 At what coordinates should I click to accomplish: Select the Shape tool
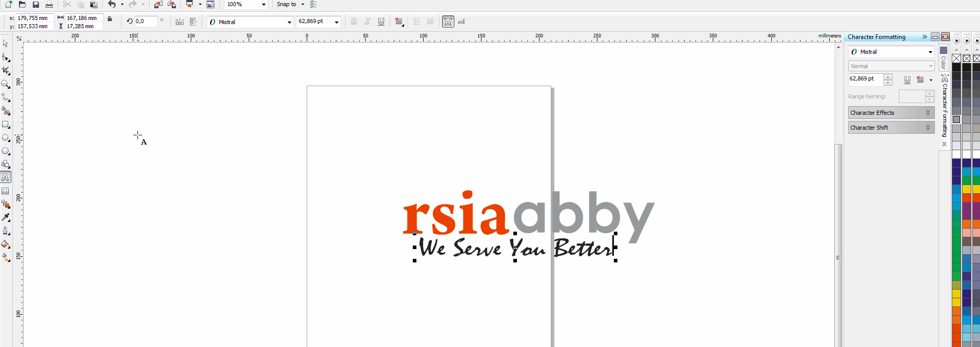point(6,57)
